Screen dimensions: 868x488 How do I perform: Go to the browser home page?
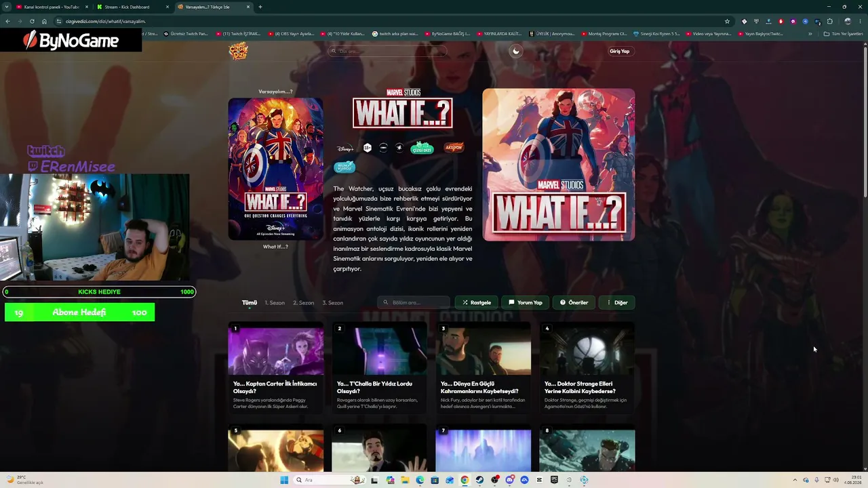pyautogui.click(x=44, y=21)
